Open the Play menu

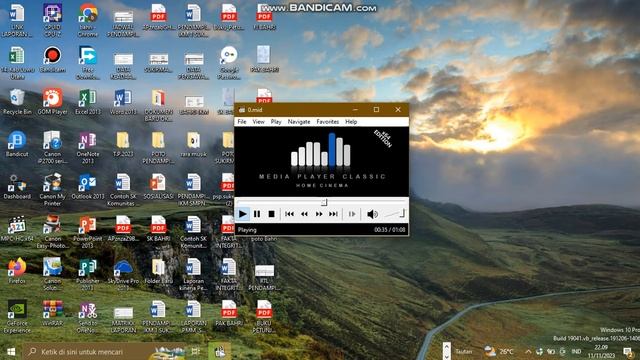click(x=276, y=122)
